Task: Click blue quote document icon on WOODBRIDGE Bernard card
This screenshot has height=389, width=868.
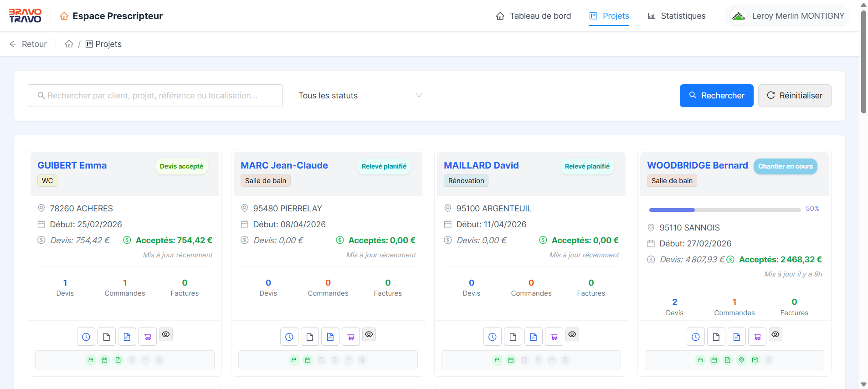Action: click(737, 337)
